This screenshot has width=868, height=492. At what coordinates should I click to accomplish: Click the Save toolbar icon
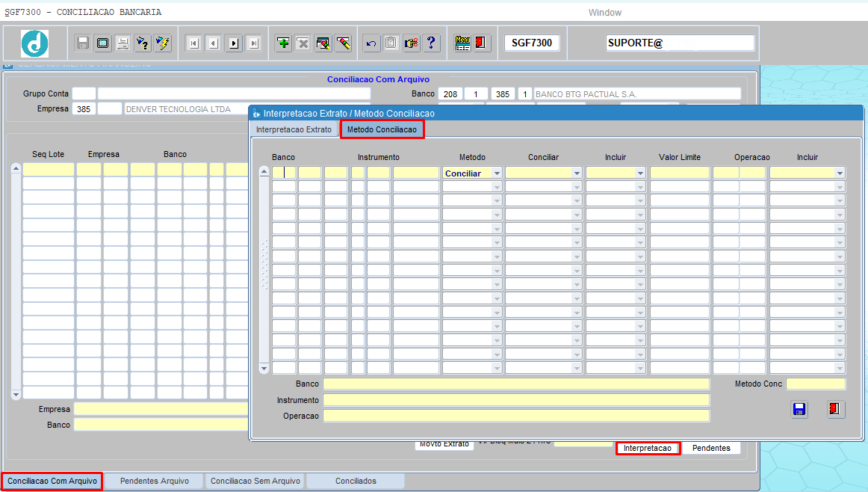[x=83, y=43]
